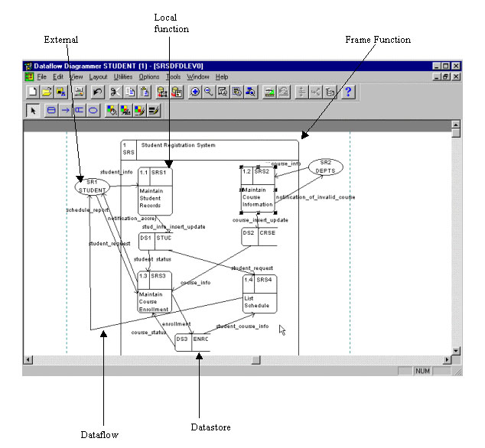Click the student_status dataflow label
This screenshot has height=448, width=485.
click(x=152, y=259)
